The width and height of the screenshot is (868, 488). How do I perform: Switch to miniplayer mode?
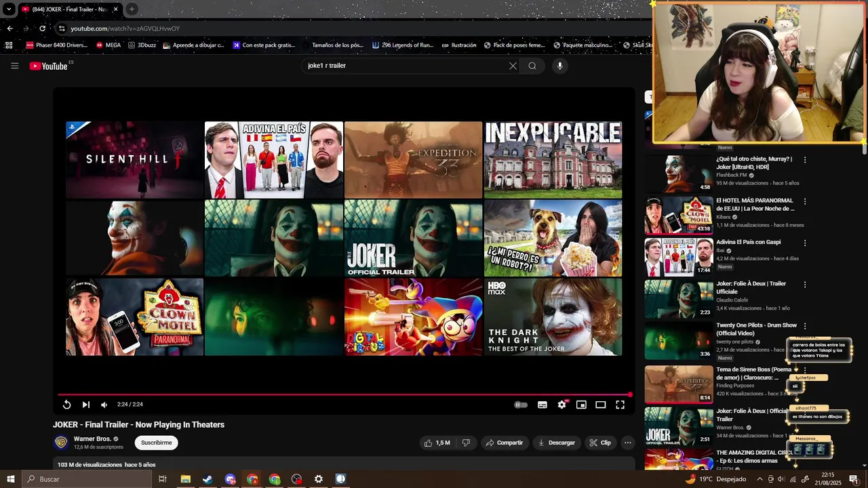[x=581, y=405]
